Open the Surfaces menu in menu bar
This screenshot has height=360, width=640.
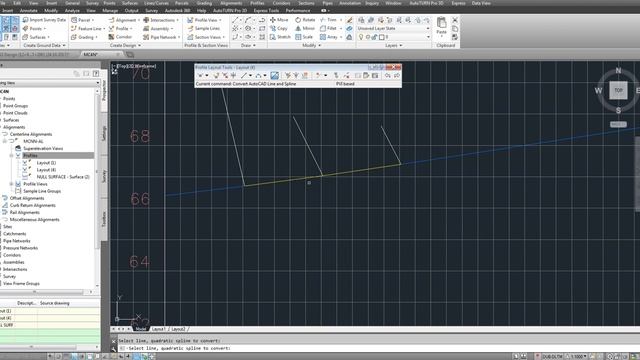pyautogui.click(x=130, y=3)
